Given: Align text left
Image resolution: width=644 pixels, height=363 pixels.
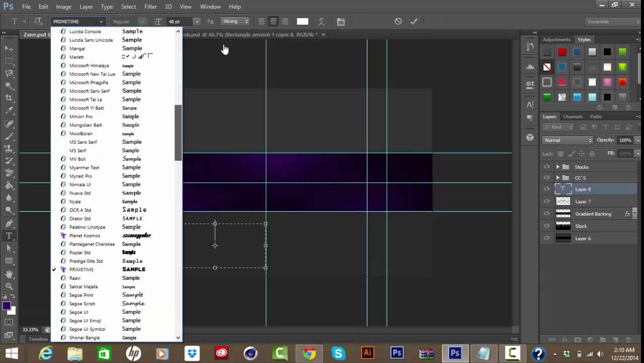Looking at the screenshot, I should 262,21.
